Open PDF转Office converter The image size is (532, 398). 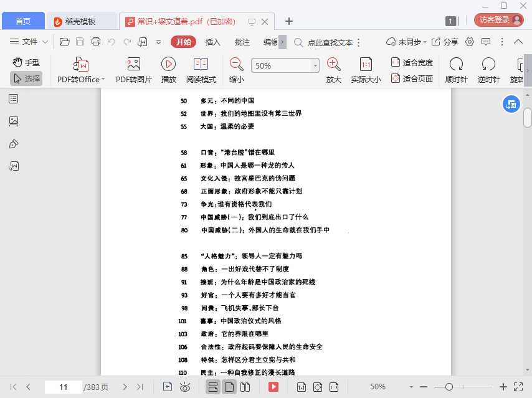81,70
